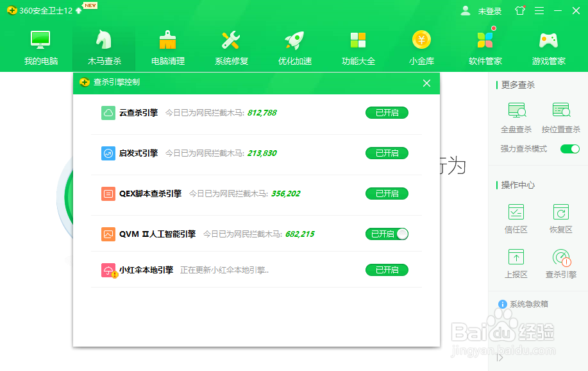This screenshot has width=588, height=371.
Task: Open 软件管家 colorful icon
Action: (485, 40)
